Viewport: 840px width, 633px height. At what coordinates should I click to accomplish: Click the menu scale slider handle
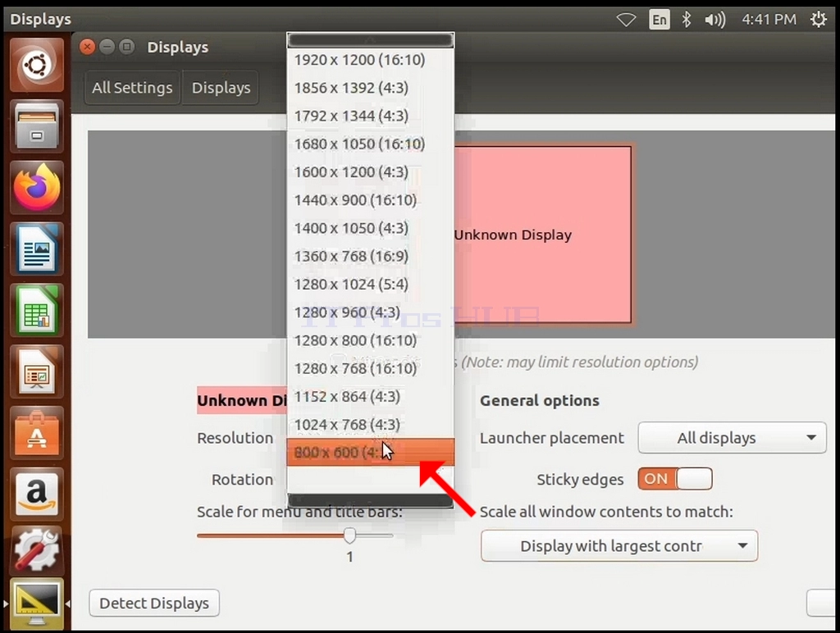pos(349,535)
